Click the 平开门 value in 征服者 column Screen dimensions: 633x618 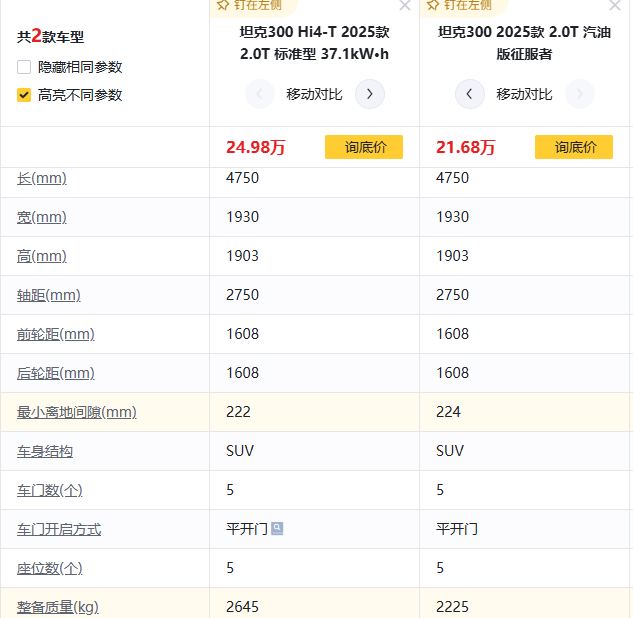[x=457, y=529]
